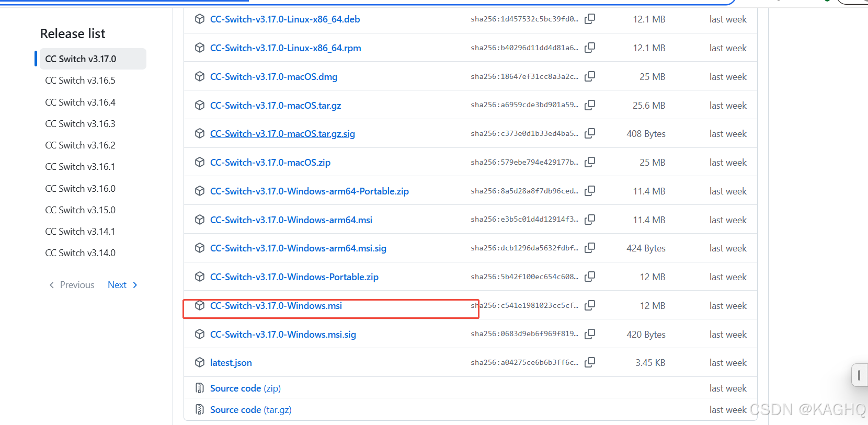Click package icon beside macOS.tar.gz
Viewport: 868px width, 425px height.
[x=200, y=105]
